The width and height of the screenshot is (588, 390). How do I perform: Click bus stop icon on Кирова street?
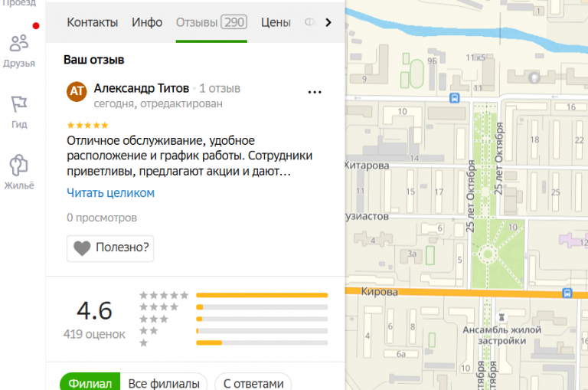pos(567,293)
